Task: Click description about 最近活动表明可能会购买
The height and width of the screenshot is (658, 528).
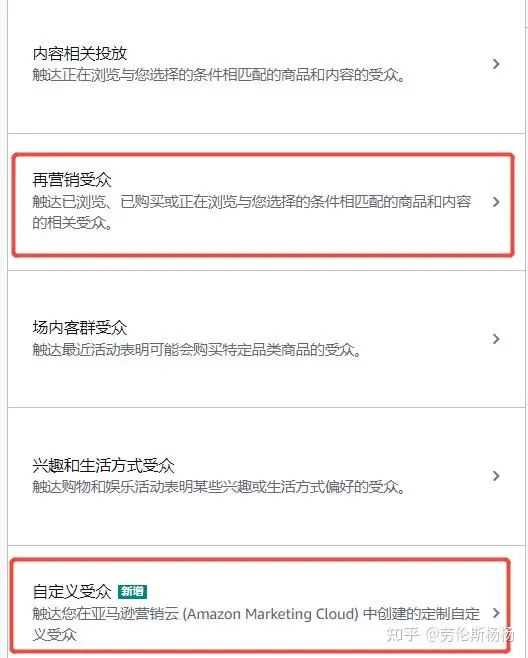Action: point(197,350)
